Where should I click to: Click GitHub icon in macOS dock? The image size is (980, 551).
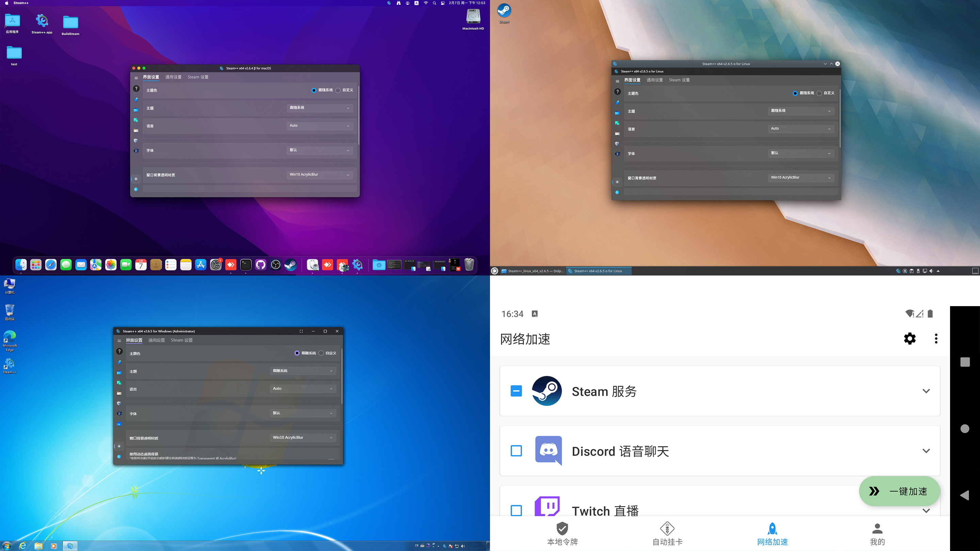[261, 265]
